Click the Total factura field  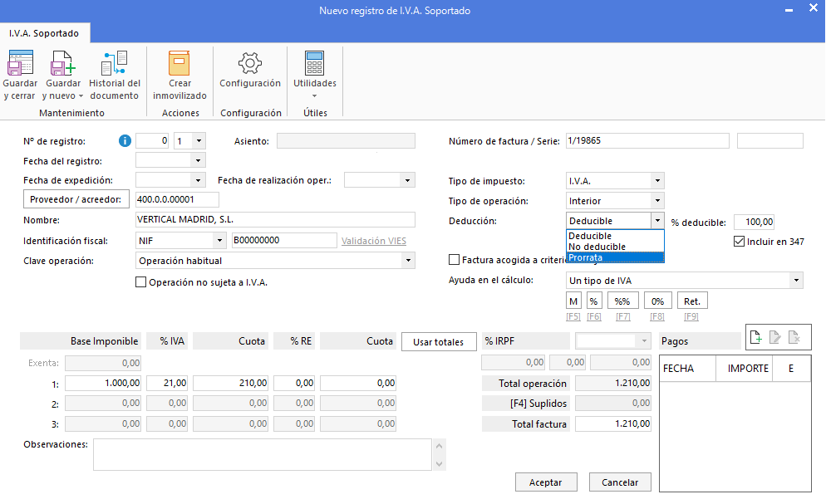pos(613,423)
